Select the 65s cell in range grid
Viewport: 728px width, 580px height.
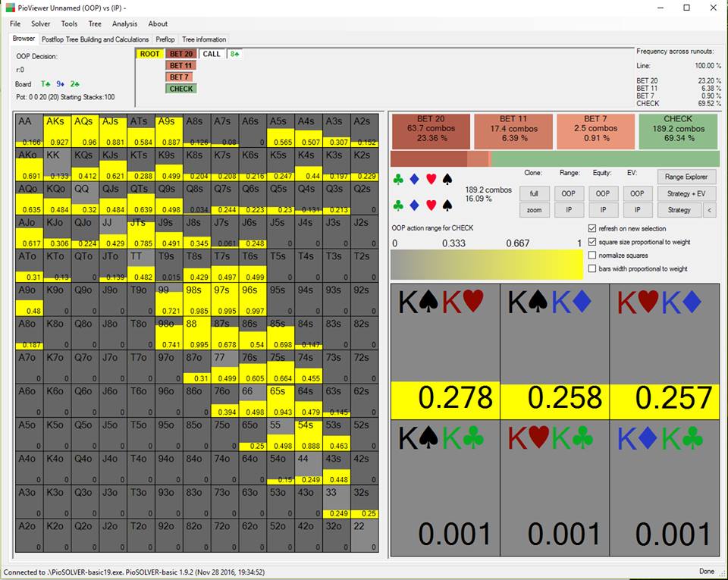tap(281, 400)
